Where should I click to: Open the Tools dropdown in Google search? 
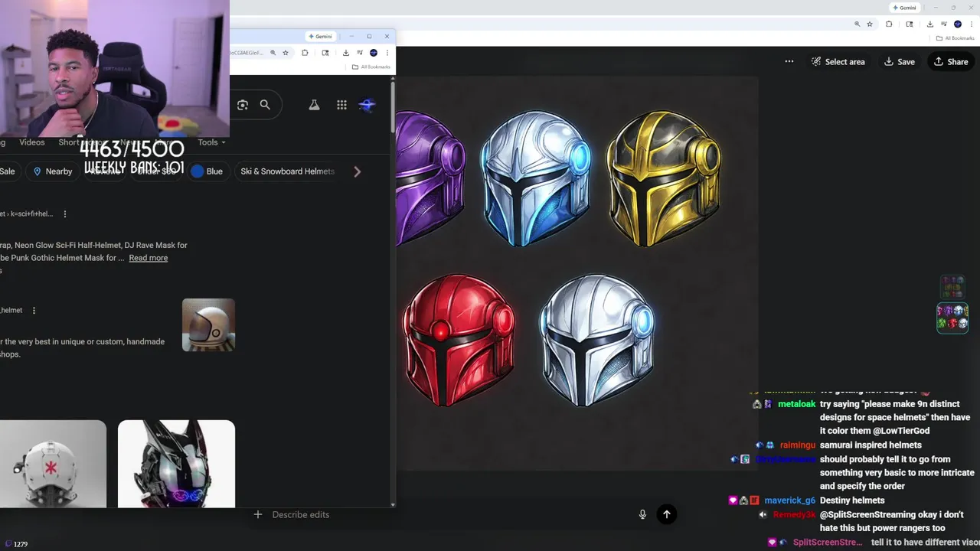click(211, 142)
